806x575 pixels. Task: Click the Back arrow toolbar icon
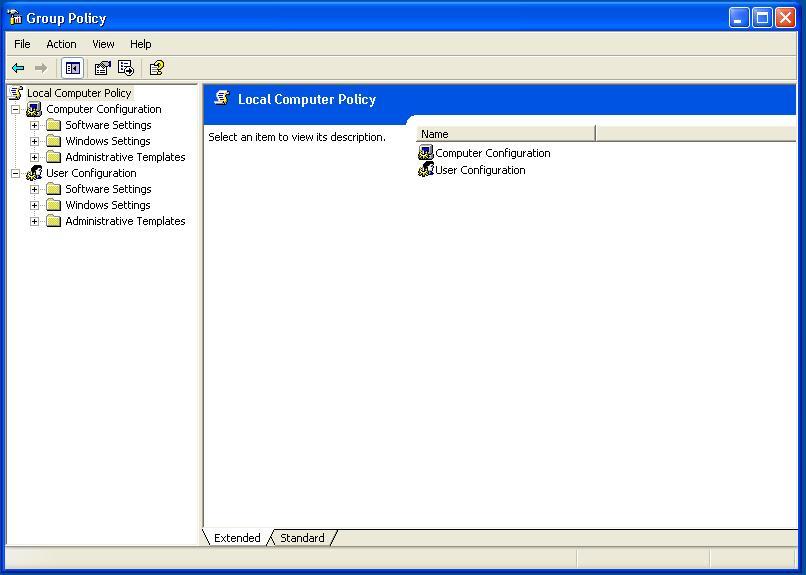[18, 68]
